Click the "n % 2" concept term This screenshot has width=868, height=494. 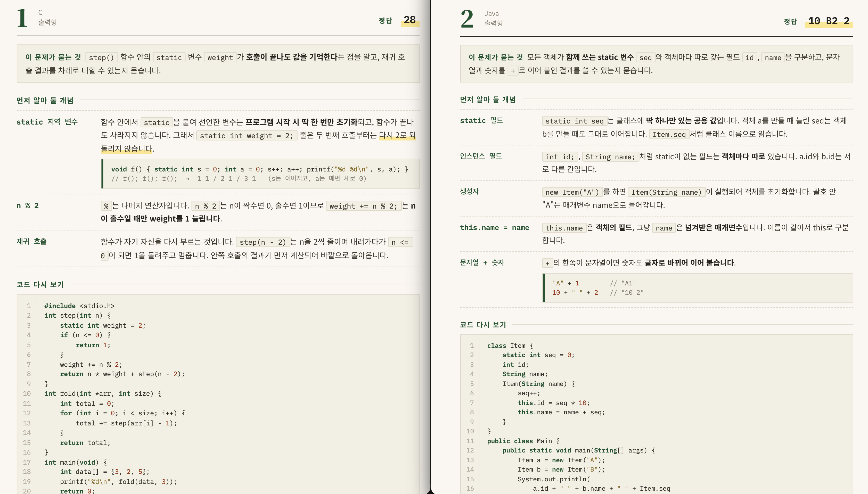(x=28, y=205)
